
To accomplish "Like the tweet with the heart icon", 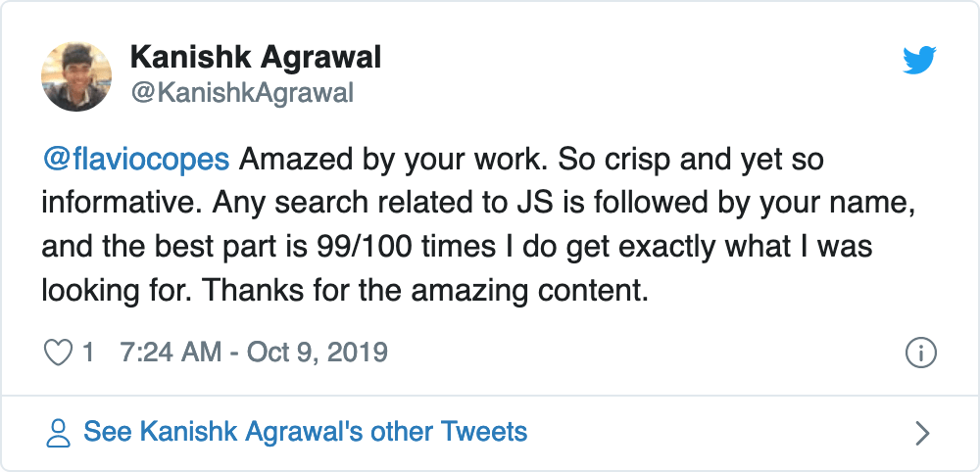I will 60,353.
